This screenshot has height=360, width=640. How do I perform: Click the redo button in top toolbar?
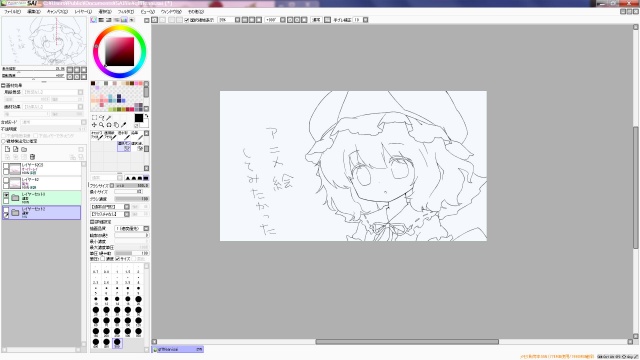tap(162, 20)
